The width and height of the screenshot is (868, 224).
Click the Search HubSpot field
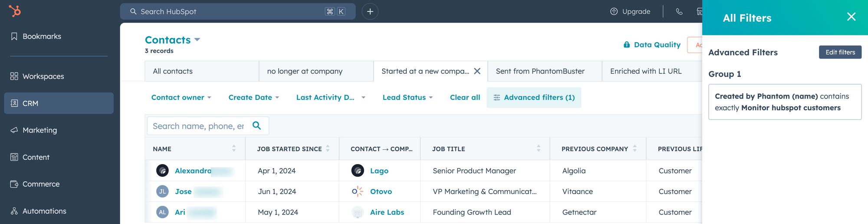237,11
